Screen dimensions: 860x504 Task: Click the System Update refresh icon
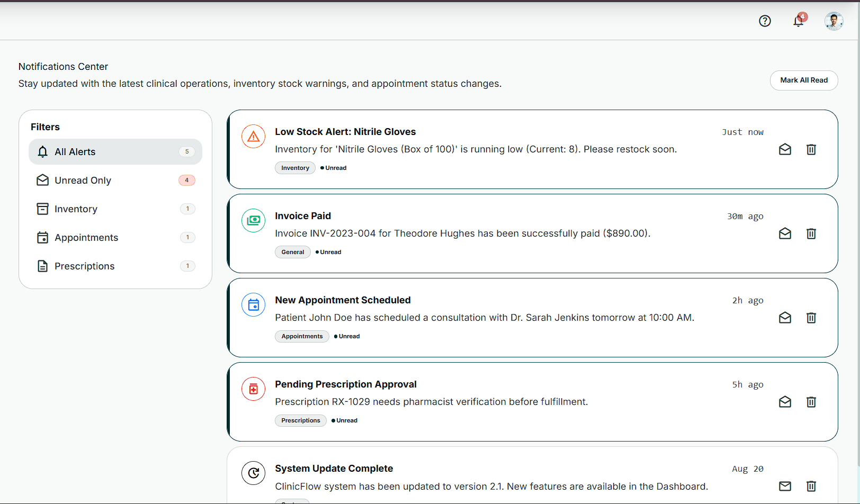click(x=254, y=473)
